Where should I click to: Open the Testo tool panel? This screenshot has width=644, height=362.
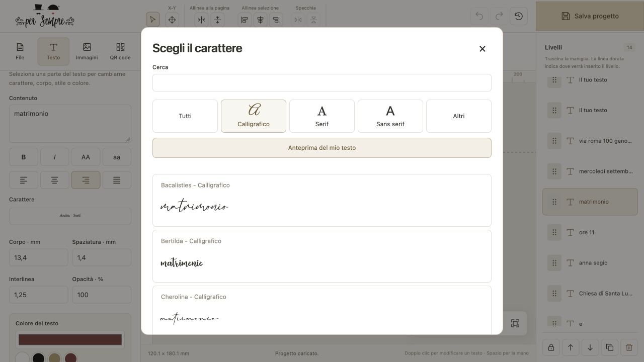click(53, 51)
